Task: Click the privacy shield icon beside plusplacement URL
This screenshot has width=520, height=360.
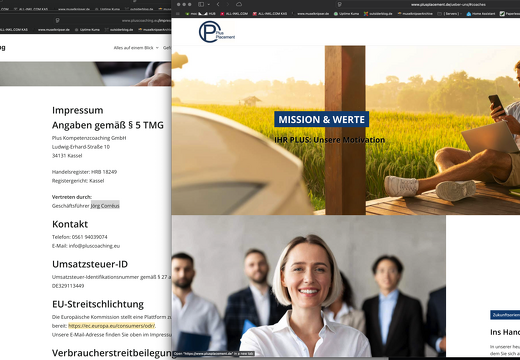Action: click(339, 4)
